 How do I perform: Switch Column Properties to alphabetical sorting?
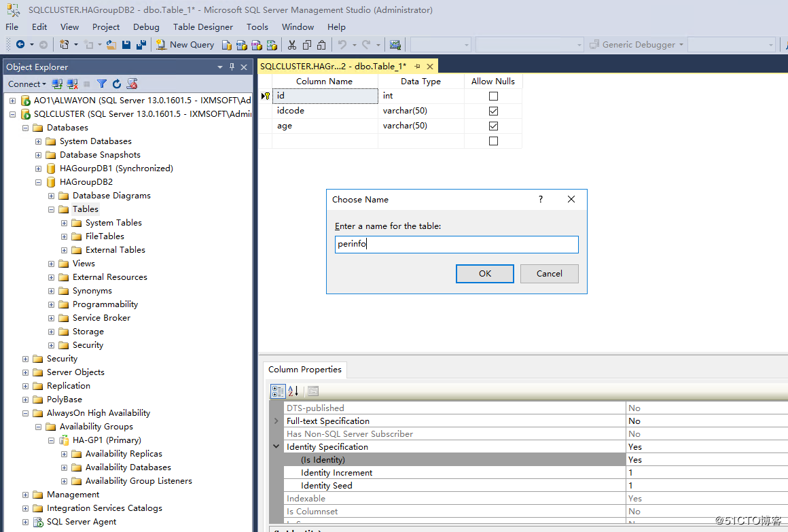point(292,391)
